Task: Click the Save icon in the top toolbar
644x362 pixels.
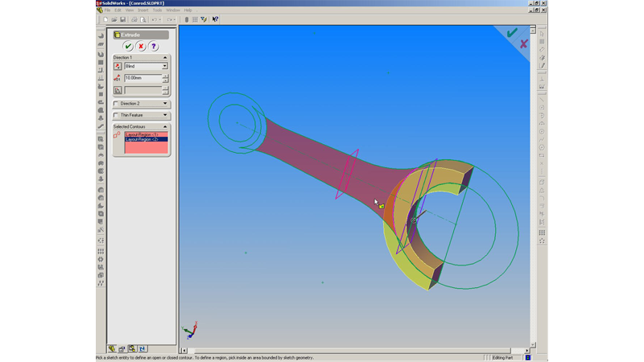Action: 123,19
